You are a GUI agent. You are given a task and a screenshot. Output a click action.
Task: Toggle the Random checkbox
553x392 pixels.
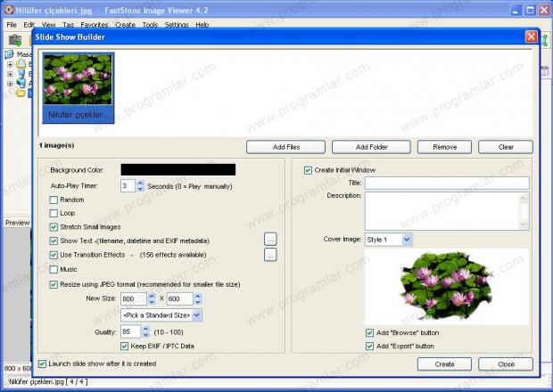pos(54,200)
